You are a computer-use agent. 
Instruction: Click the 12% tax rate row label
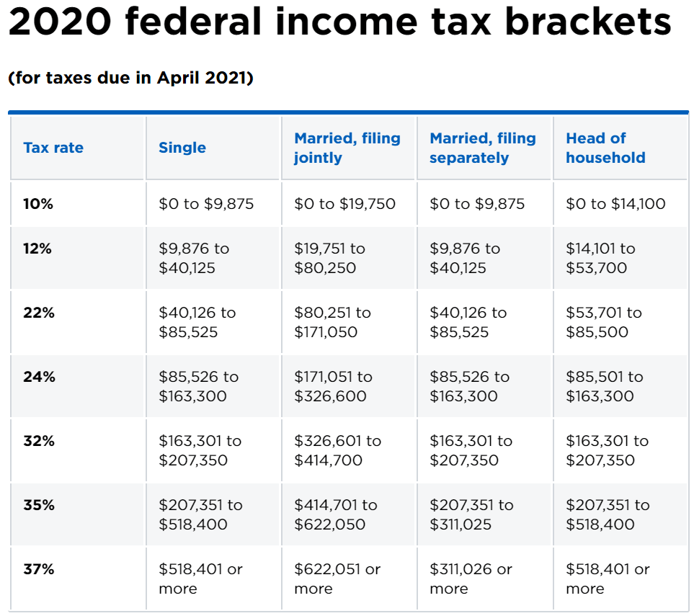38,249
